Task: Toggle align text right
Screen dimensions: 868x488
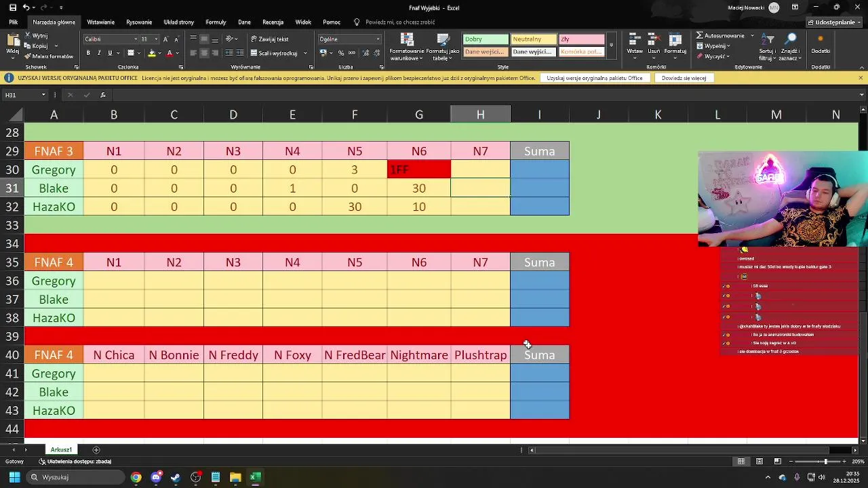Action: [215, 53]
